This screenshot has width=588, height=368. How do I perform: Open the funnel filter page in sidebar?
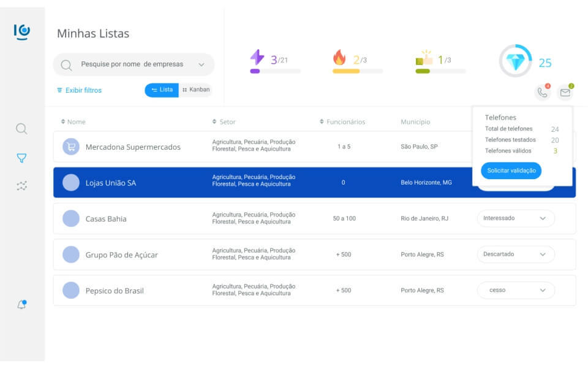tap(21, 158)
